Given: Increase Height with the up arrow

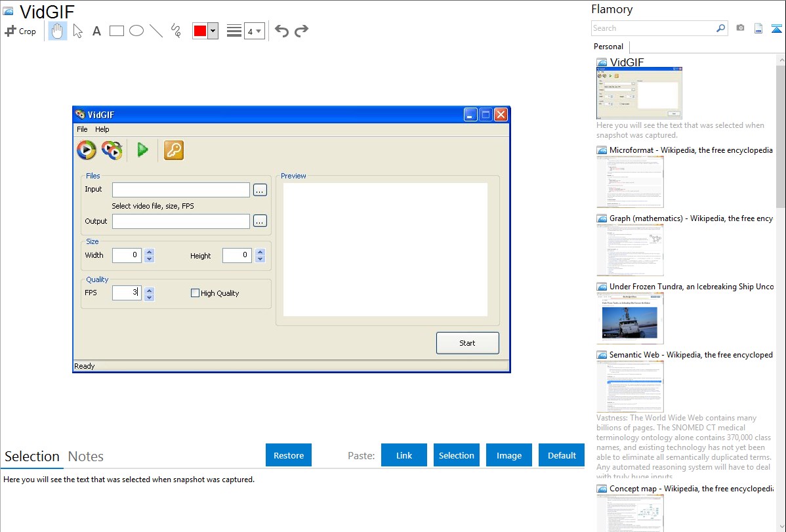Looking at the screenshot, I should click(x=260, y=252).
